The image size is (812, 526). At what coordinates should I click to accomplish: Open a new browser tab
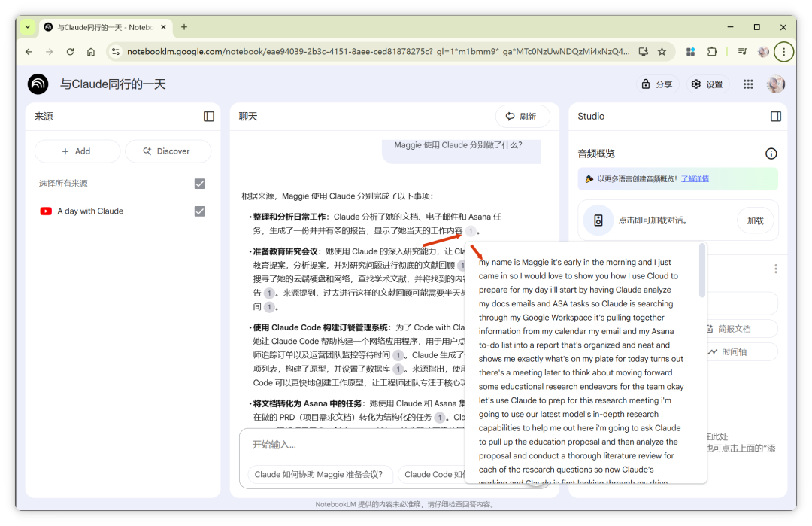click(184, 27)
